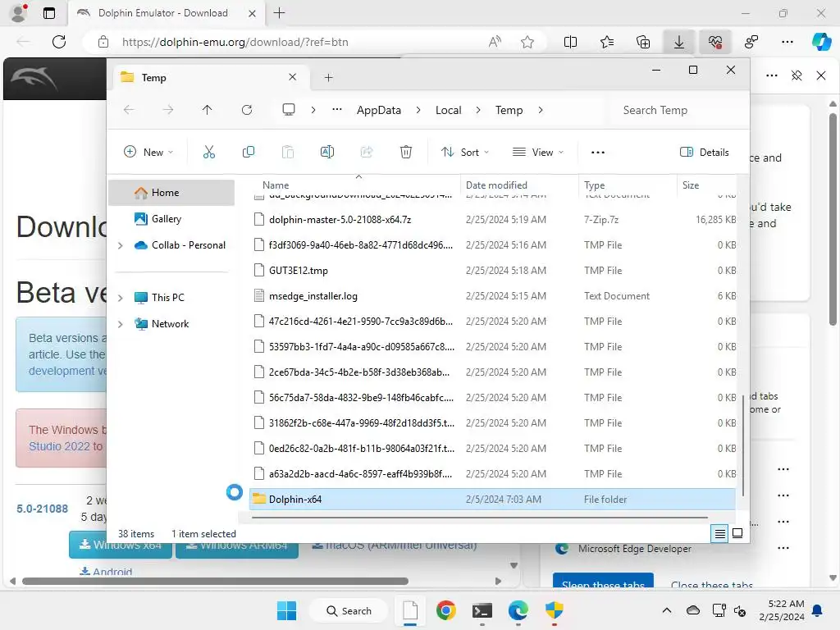Open Terminal from the taskbar
Viewport: 840px width, 630px height.
482,610
